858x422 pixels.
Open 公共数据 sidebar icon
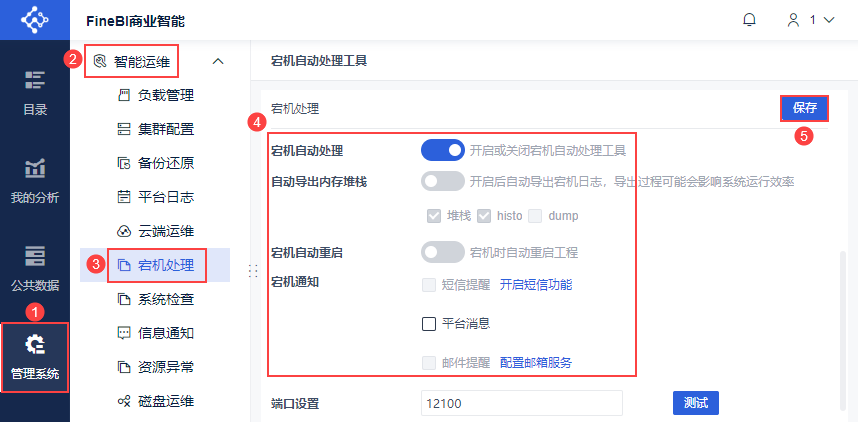[35, 256]
